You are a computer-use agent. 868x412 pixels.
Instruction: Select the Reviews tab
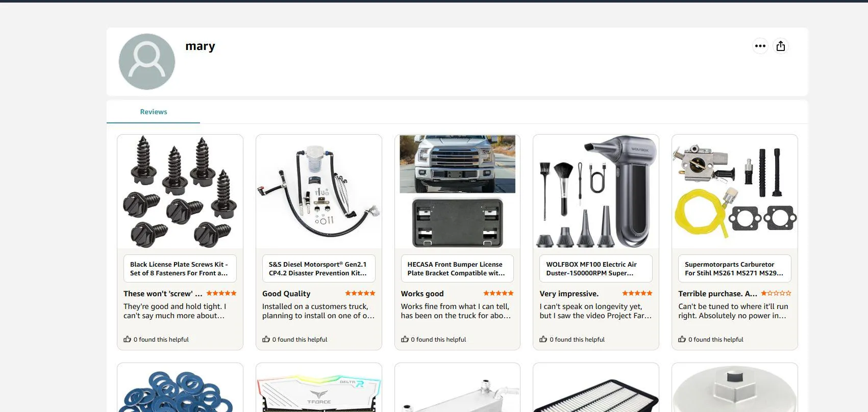(153, 112)
